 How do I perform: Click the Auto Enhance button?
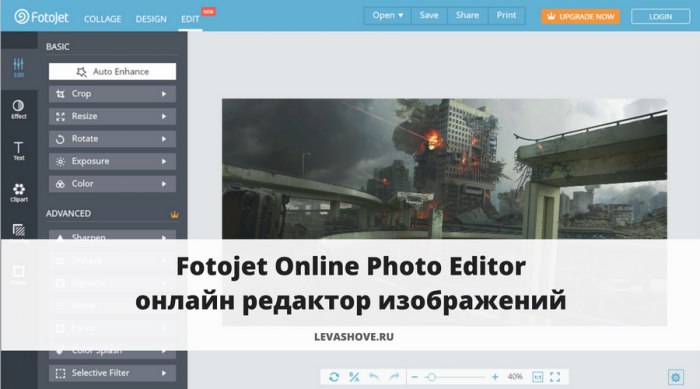112,71
